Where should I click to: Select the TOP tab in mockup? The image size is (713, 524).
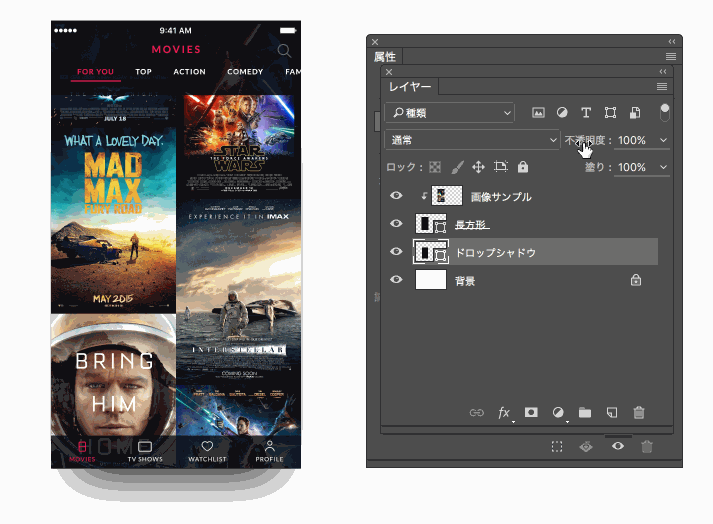coord(143,71)
